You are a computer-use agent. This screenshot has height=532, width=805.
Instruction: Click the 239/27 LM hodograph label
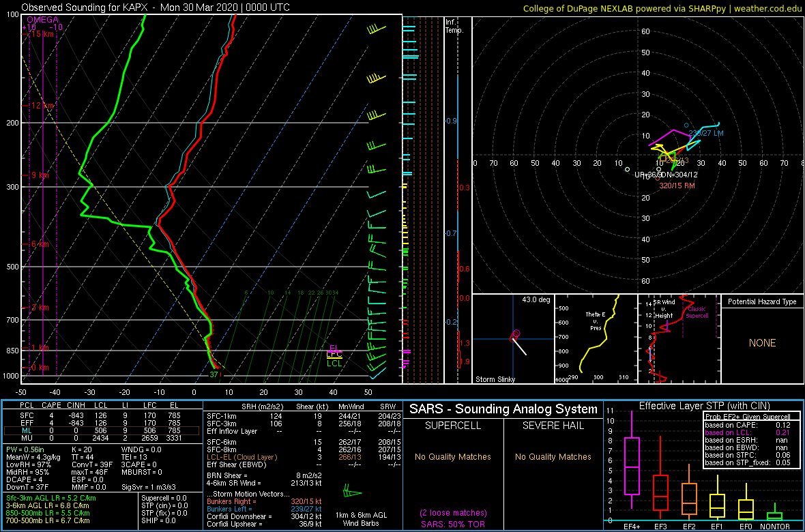tap(707, 133)
